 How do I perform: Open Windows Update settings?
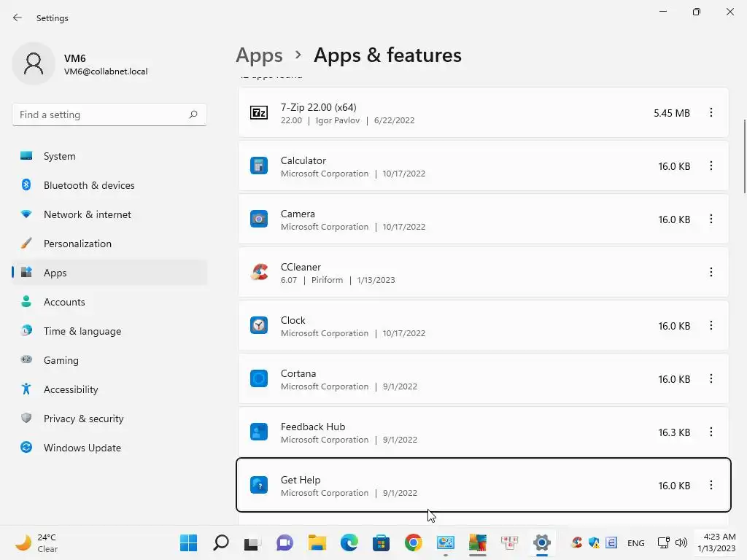click(x=109, y=448)
